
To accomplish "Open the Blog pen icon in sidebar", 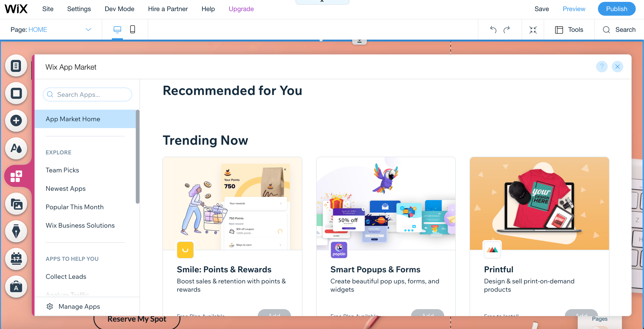I will coord(16,231).
